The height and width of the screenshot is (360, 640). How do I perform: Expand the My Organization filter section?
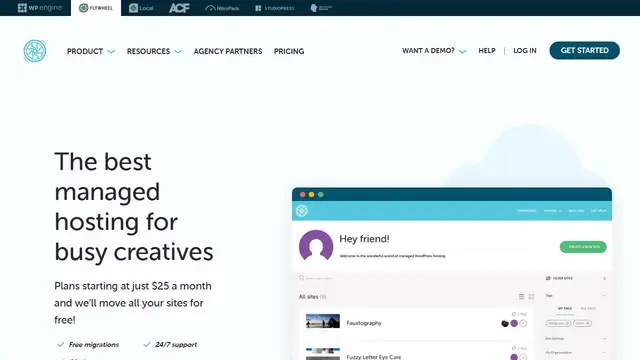coord(576,352)
